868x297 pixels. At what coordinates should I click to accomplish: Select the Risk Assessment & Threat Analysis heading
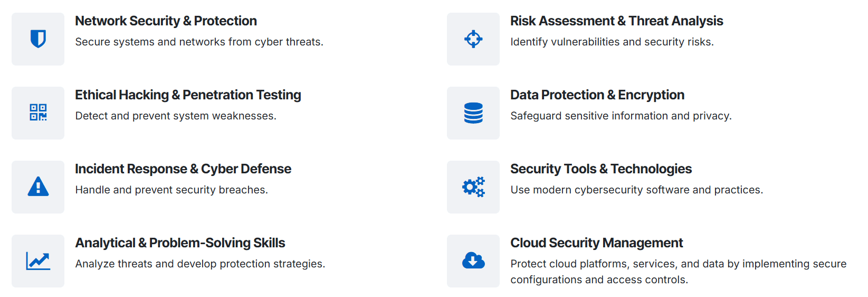tap(616, 21)
